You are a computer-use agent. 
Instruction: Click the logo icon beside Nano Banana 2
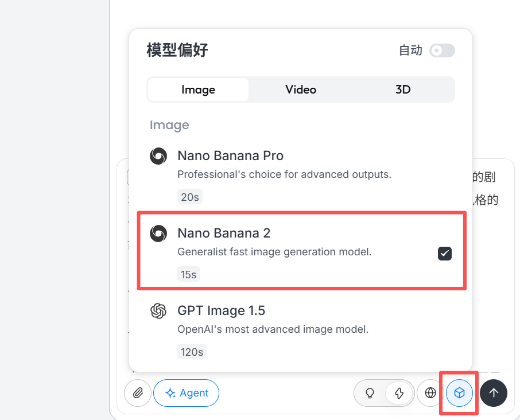pyautogui.click(x=158, y=233)
